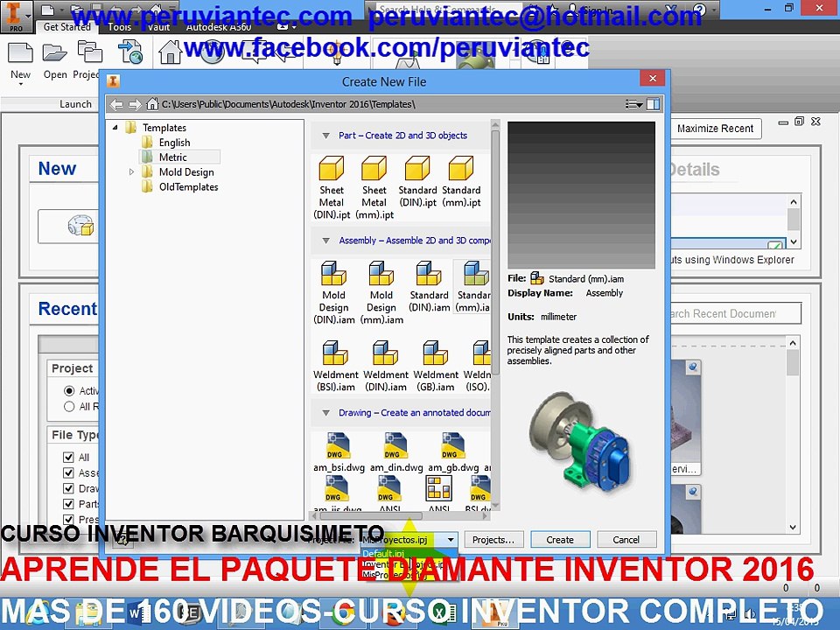The height and width of the screenshot is (630, 840).
Task: Select the All Recent radio button
Action: coord(69,407)
